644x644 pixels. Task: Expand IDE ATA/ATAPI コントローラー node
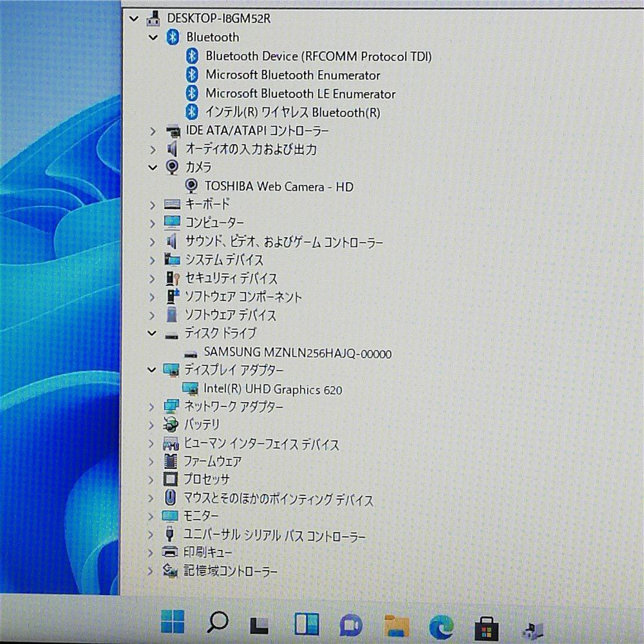tap(153, 131)
